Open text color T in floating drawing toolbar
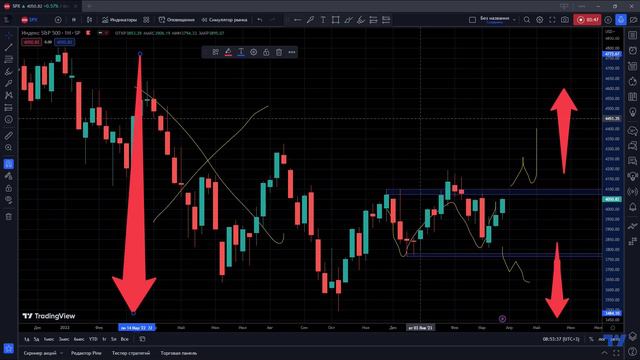The width and height of the screenshot is (640, 360). click(x=241, y=52)
